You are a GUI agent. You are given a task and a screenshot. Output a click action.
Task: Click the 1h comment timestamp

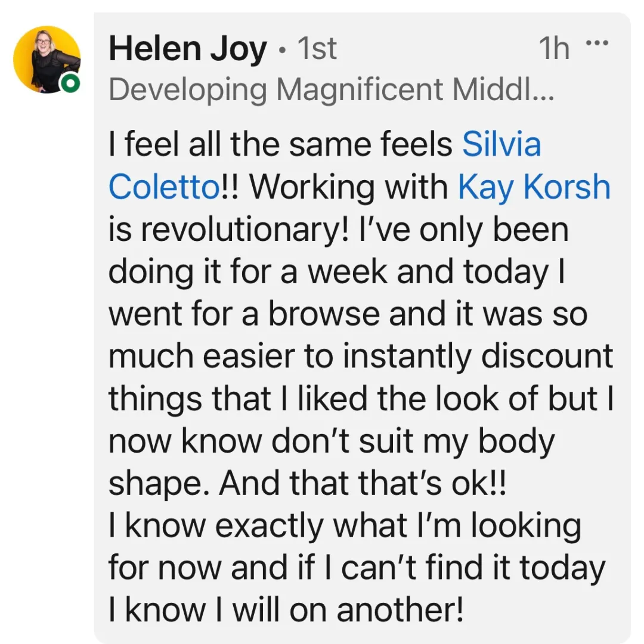point(554,49)
